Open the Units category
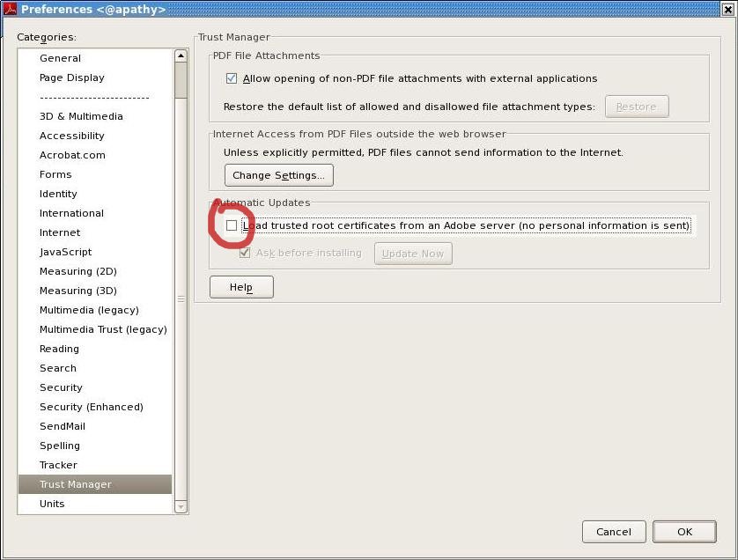This screenshot has width=738, height=560. pos(52,504)
